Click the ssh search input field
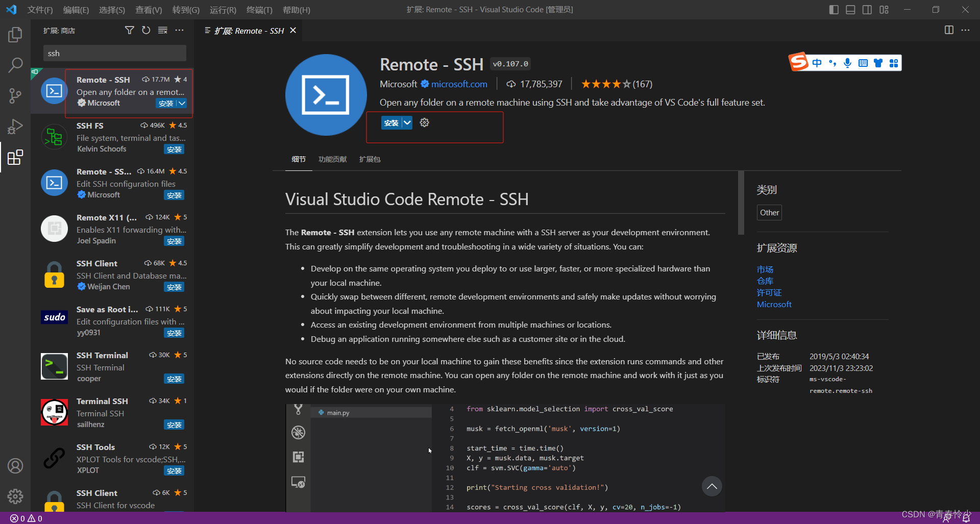The height and width of the screenshot is (524, 980). click(x=114, y=53)
